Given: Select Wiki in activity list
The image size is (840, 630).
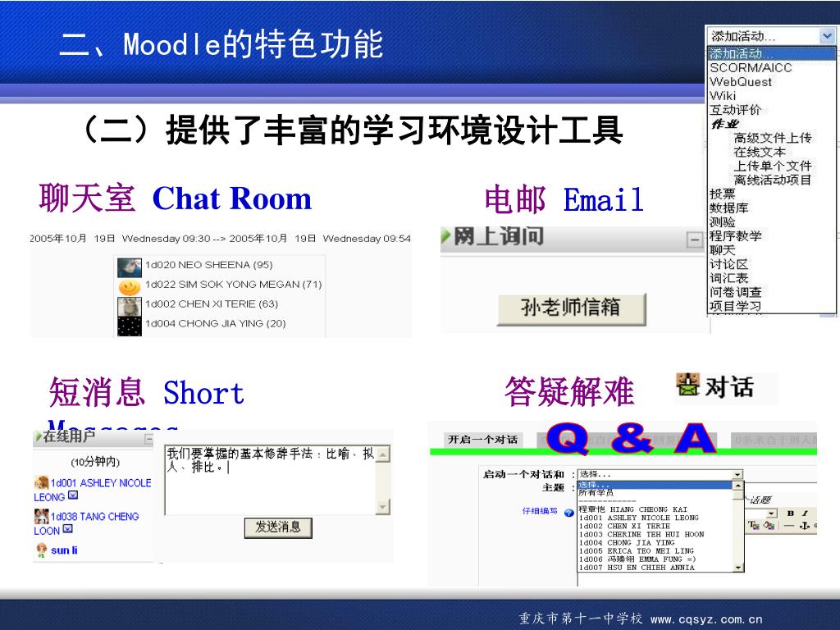Looking at the screenshot, I should point(723,95).
